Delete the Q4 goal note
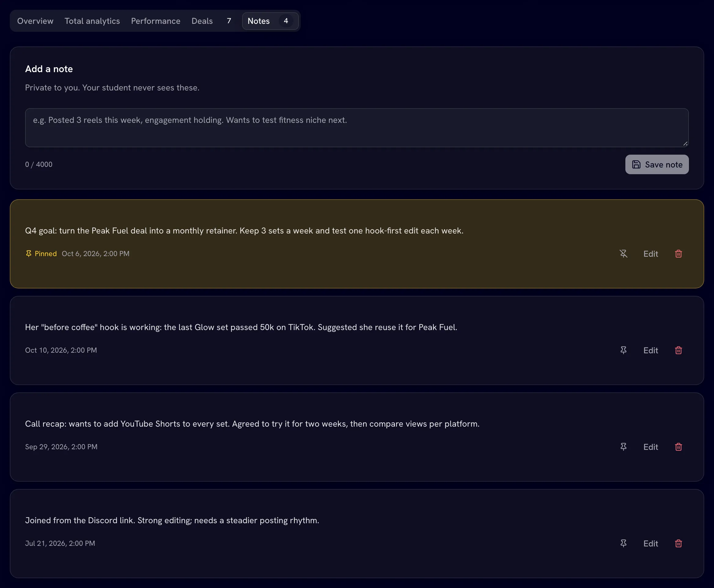The width and height of the screenshot is (714, 588). (679, 254)
